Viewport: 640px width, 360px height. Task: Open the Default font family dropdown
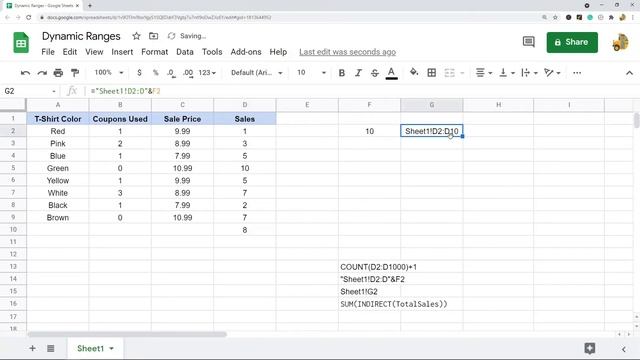click(257, 73)
